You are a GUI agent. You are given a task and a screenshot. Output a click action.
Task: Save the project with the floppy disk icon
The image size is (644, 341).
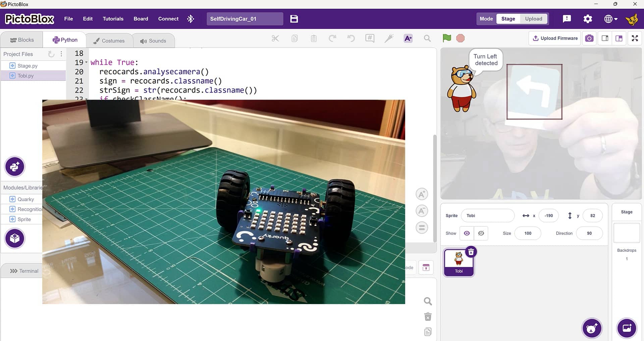tap(294, 19)
